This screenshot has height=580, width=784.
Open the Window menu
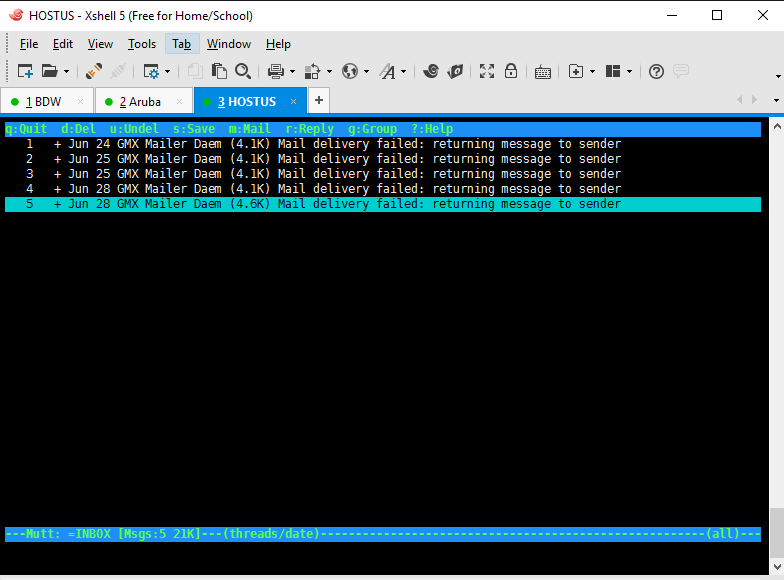pos(229,44)
